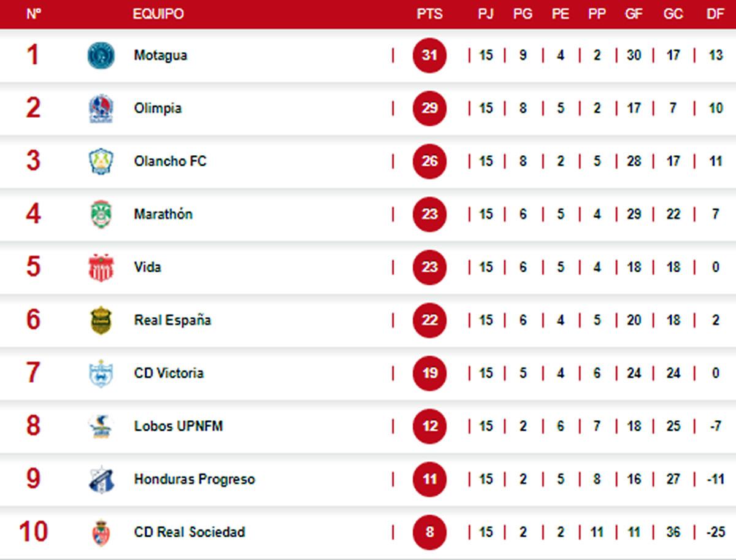Click Motagua's red 31 points badge

click(429, 55)
